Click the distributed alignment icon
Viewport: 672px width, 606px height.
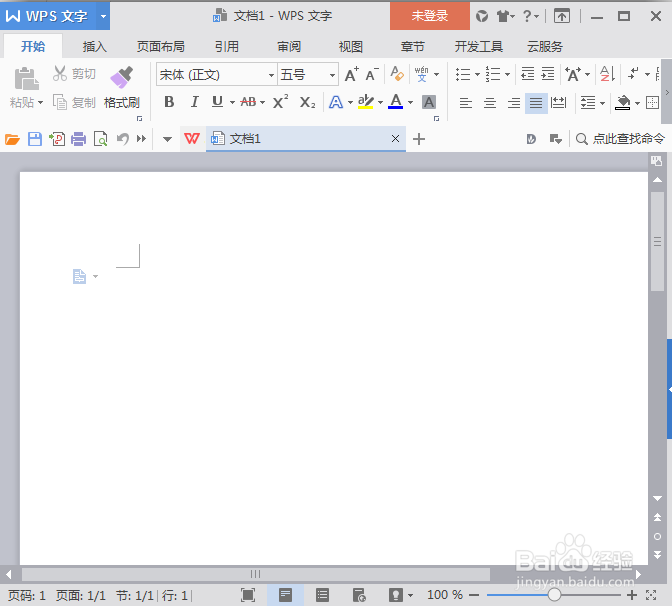(558, 103)
